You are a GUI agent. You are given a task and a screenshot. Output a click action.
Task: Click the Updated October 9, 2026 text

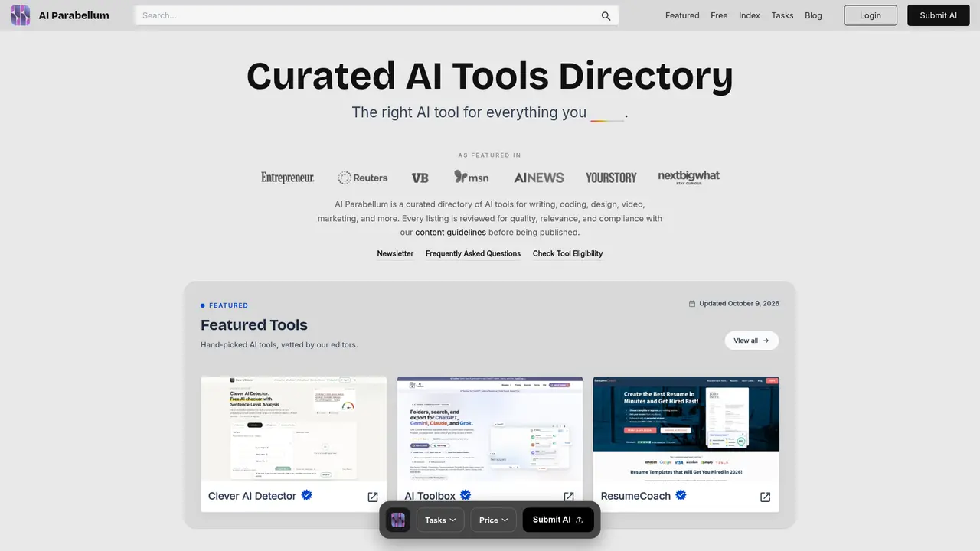coord(739,304)
